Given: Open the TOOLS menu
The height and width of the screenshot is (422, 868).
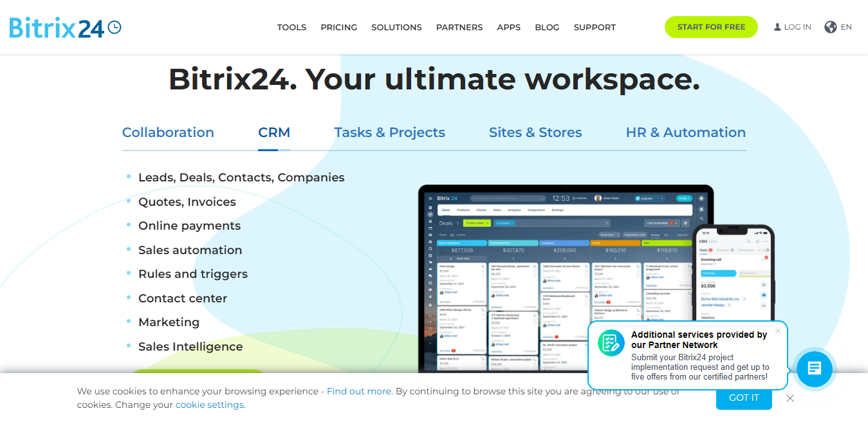Looking at the screenshot, I should tap(291, 27).
